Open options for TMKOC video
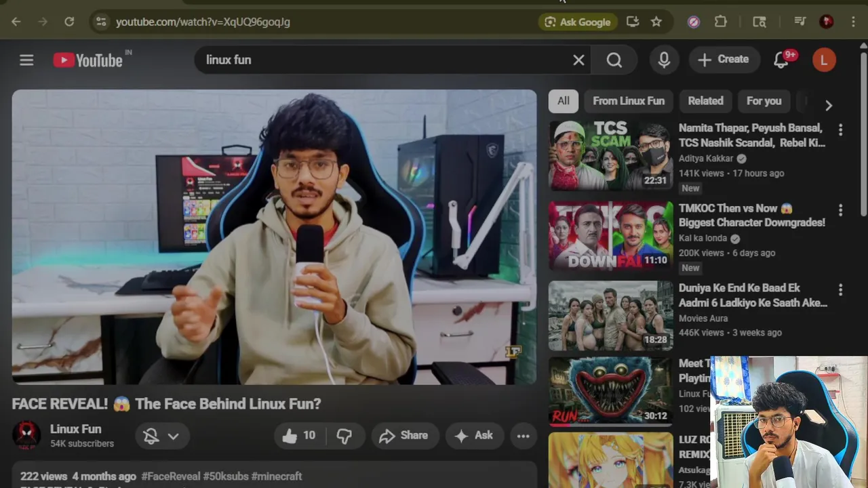The width and height of the screenshot is (868, 488). coord(840,210)
